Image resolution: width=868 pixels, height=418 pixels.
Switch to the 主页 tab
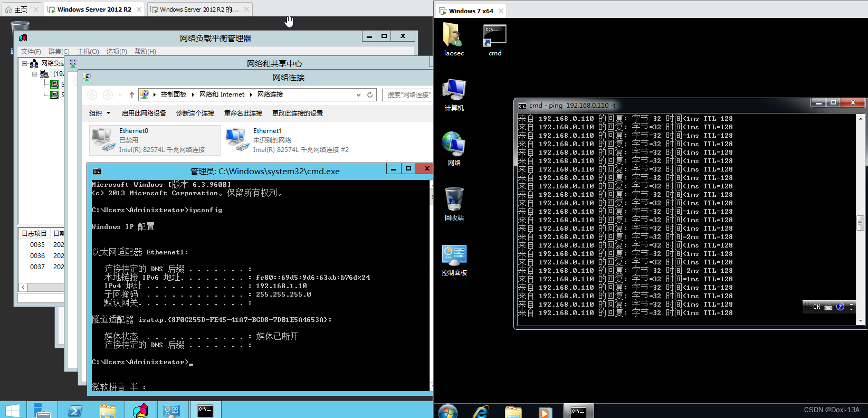(x=21, y=9)
